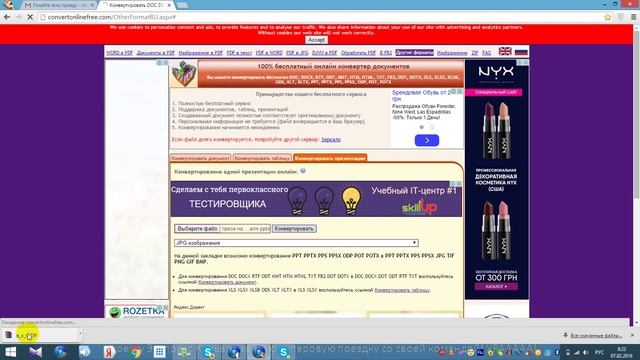This screenshot has height=360, width=640.
Task: Open the 'PDF в текст' menu link
Action: [x=239, y=53]
